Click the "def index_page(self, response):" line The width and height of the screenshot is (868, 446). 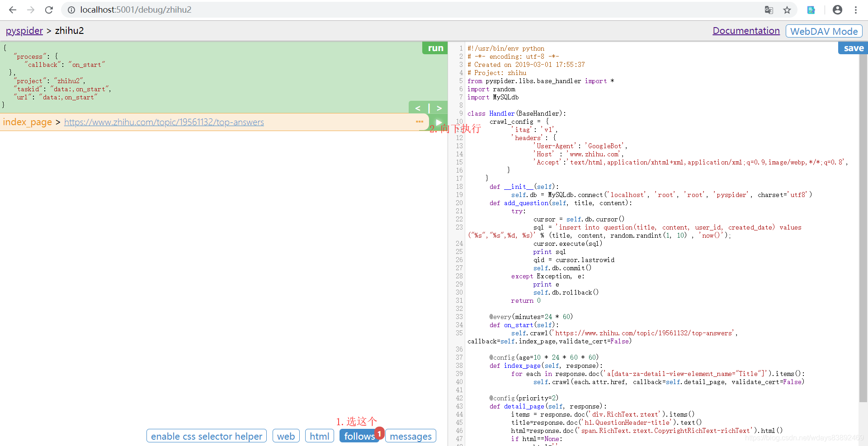(546, 366)
